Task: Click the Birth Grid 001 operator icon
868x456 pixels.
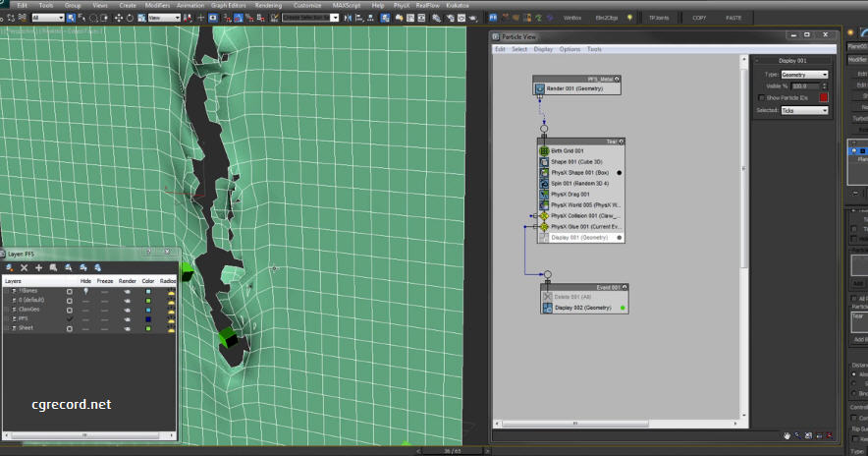Action: (544, 150)
